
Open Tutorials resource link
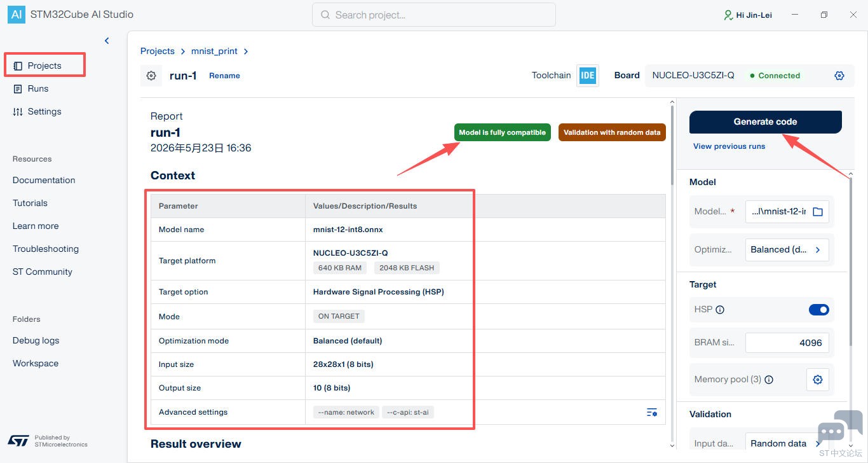30,203
